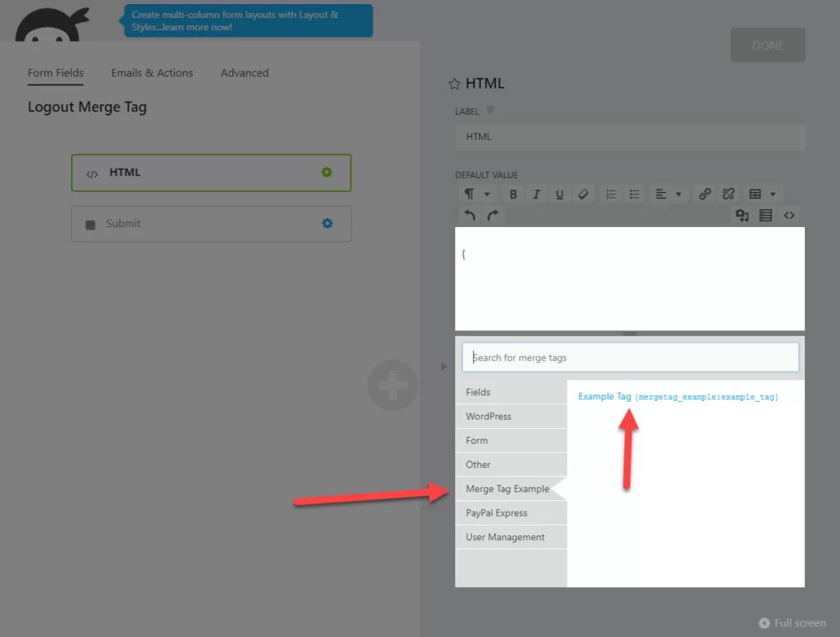Switch to HTML code view
This screenshot has height=637, width=840.
pyautogui.click(x=790, y=215)
